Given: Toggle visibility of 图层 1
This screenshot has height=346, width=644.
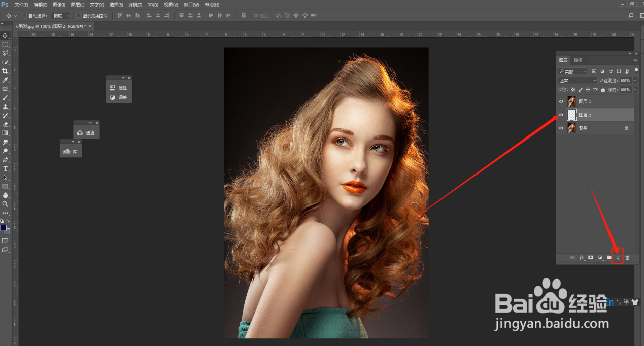Looking at the screenshot, I should (561, 101).
